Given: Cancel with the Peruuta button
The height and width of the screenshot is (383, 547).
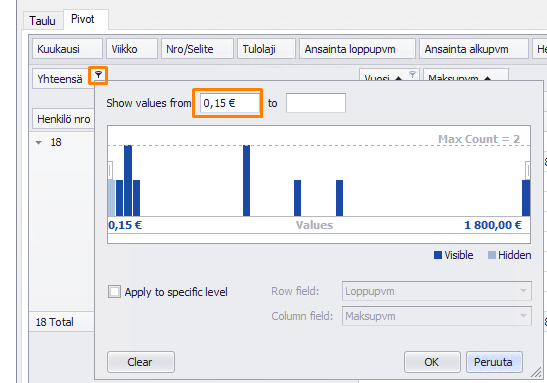Looking at the screenshot, I should pyautogui.click(x=494, y=362).
